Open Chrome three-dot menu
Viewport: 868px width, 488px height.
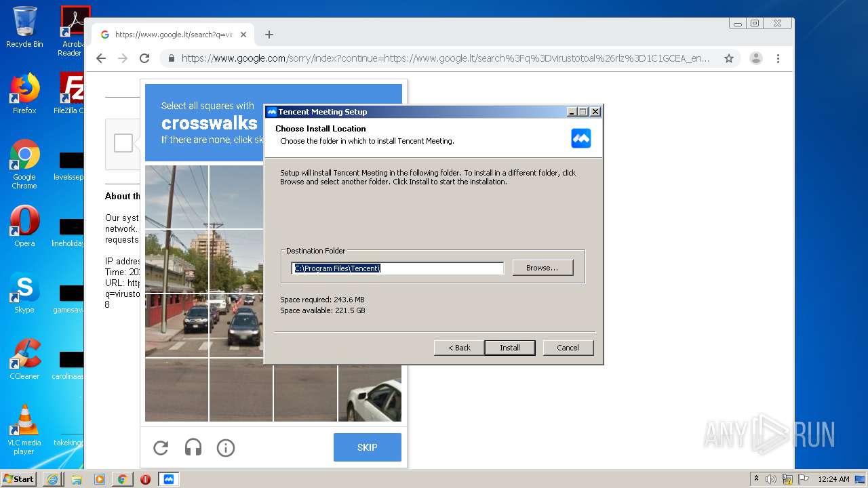(778, 58)
